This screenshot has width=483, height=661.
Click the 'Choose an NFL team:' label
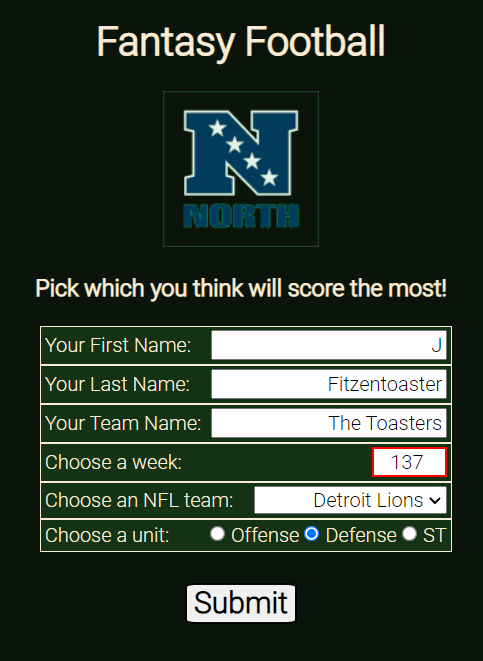tap(139, 500)
